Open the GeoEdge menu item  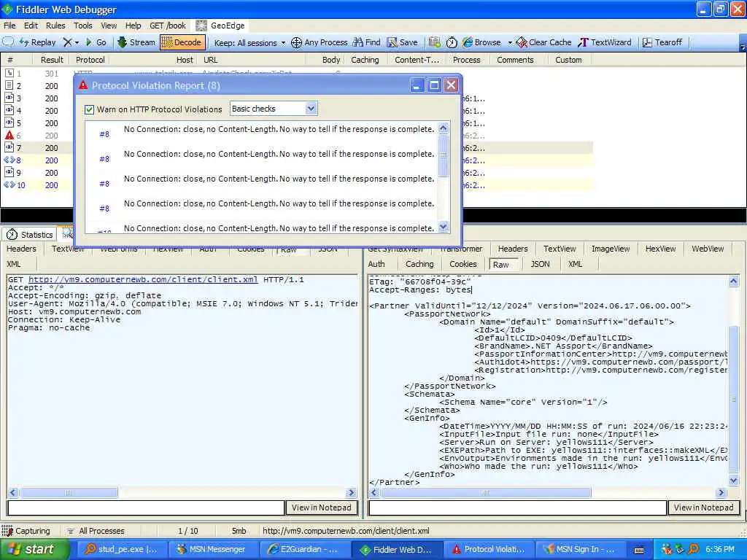220,26
